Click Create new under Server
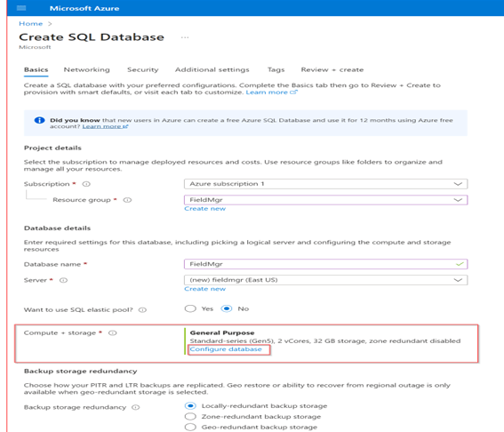Viewport: 504px width, 432px height. 205,289
